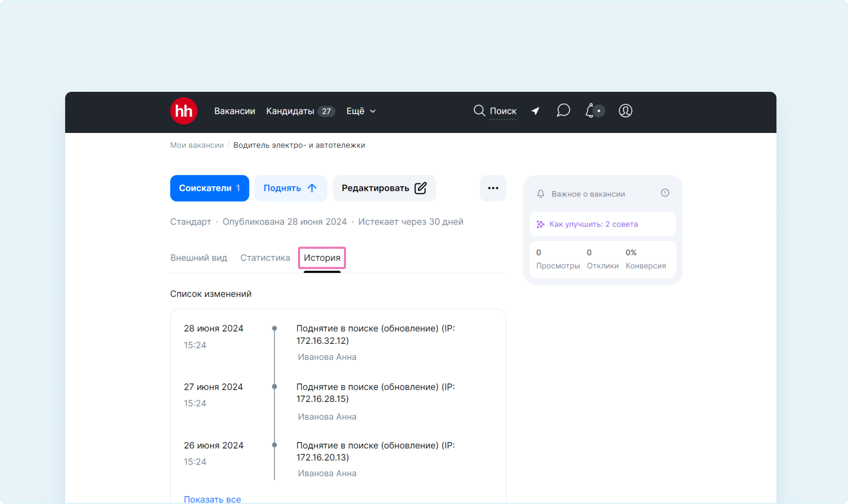
Task: Click Водитель электро- и автотележки breadcrumb
Action: point(299,145)
